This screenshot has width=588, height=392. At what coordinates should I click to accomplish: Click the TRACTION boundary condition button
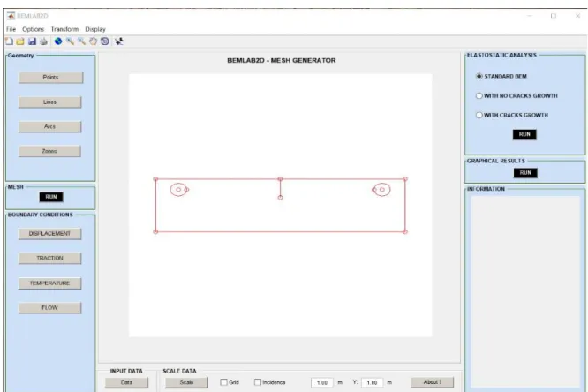[x=49, y=258]
